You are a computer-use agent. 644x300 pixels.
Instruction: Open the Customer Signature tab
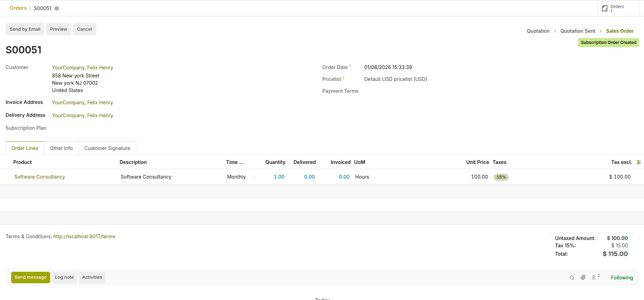[x=107, y=148]
